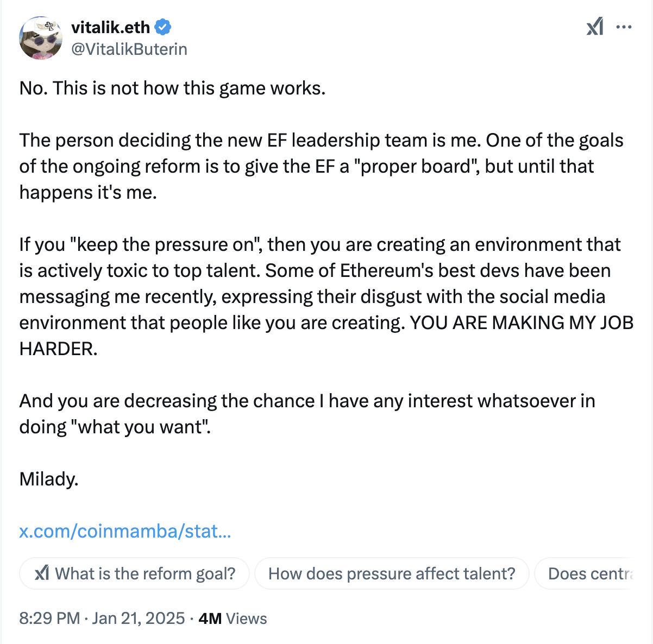Open vitalik.eth's profile avatar

point(41,38)
